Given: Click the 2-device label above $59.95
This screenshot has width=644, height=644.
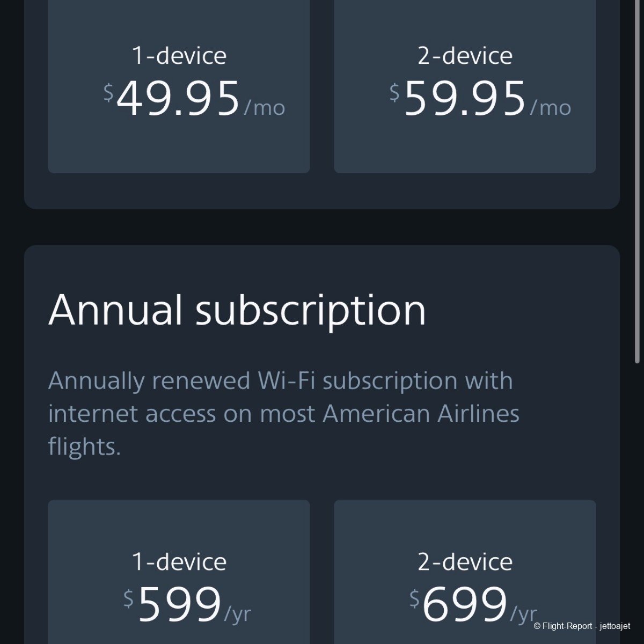Looking at the screenshot, I should coord(465,56).
